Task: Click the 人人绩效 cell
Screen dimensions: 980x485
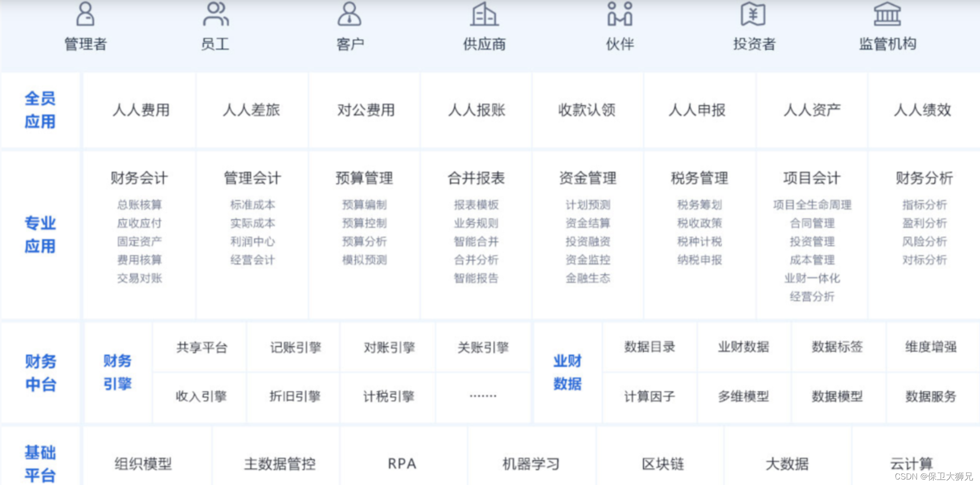Action: tap(924, 110)
